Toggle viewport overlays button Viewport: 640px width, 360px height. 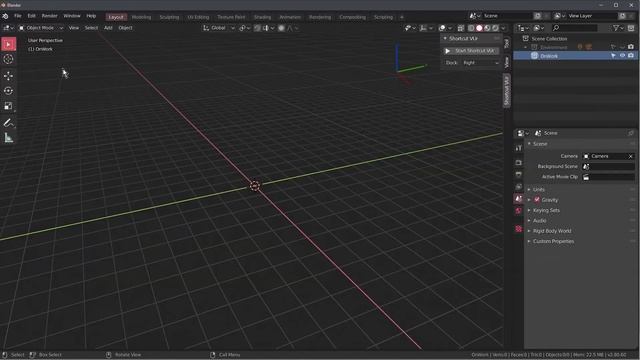442,28
